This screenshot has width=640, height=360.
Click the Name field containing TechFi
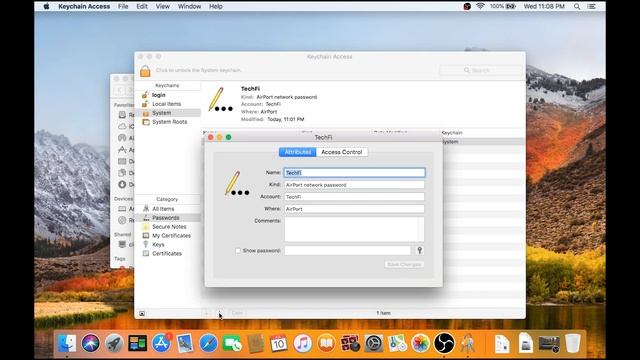tap(354, 173)
